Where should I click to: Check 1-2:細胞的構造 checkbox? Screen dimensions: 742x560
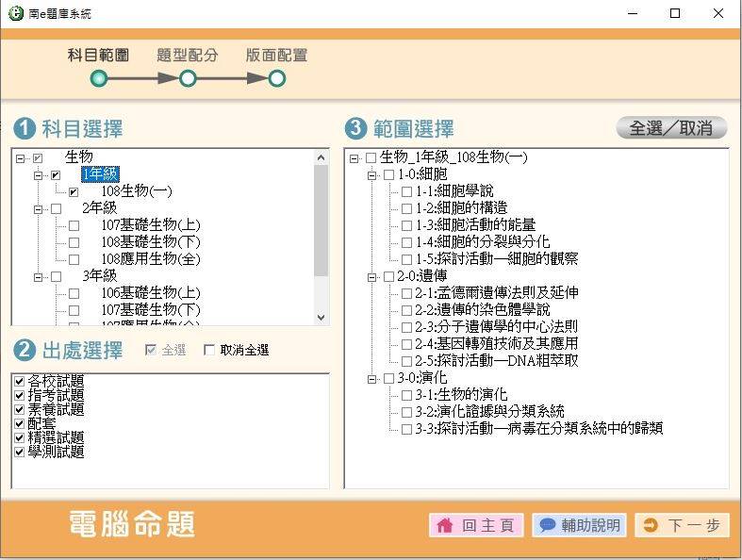click(406, 208)
